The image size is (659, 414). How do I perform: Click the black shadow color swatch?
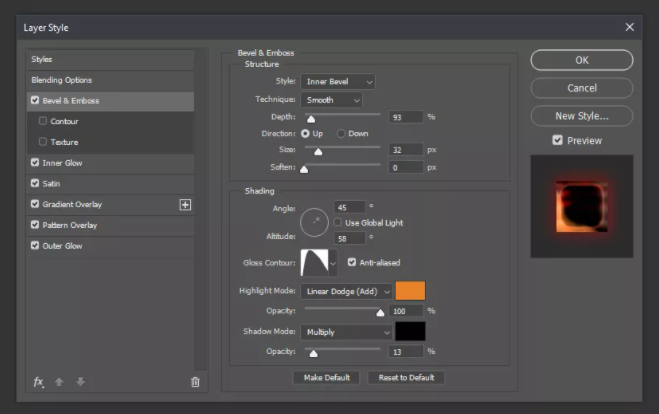click(410, 331)
